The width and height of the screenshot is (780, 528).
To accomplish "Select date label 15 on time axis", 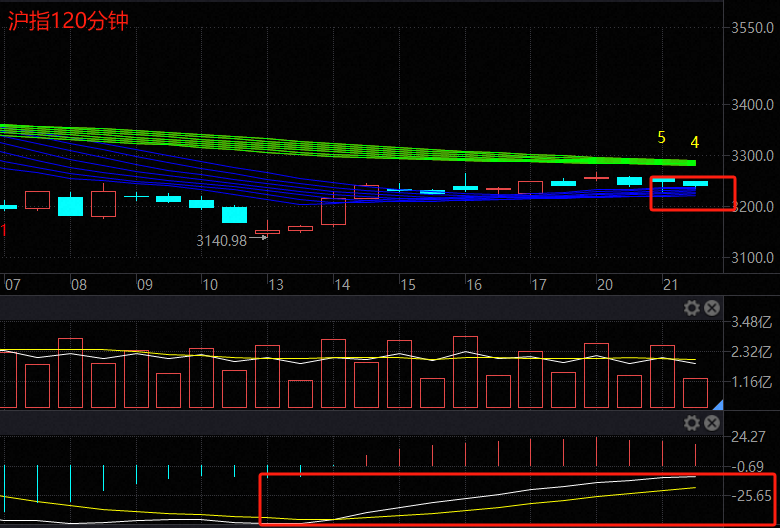I will (x=407, y=285).
